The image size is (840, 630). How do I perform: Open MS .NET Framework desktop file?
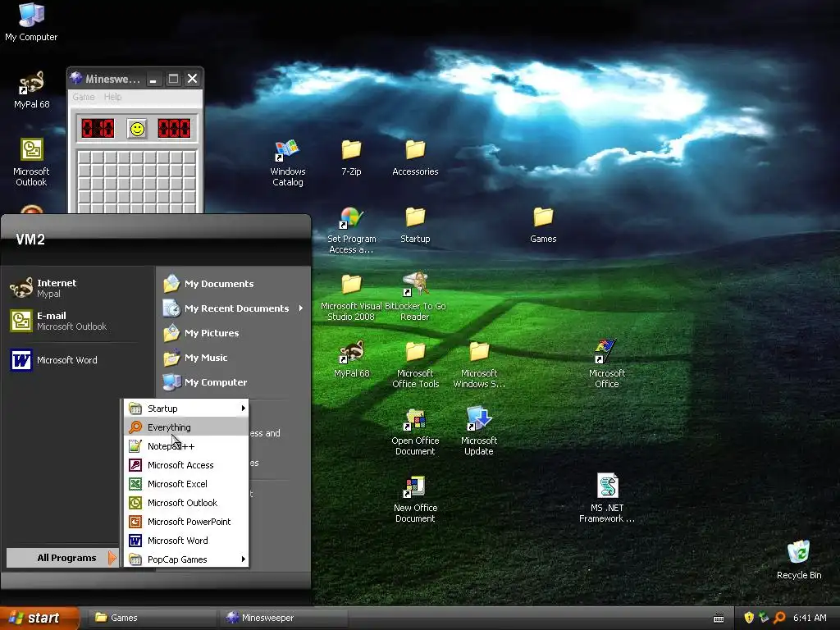(607, 498)
